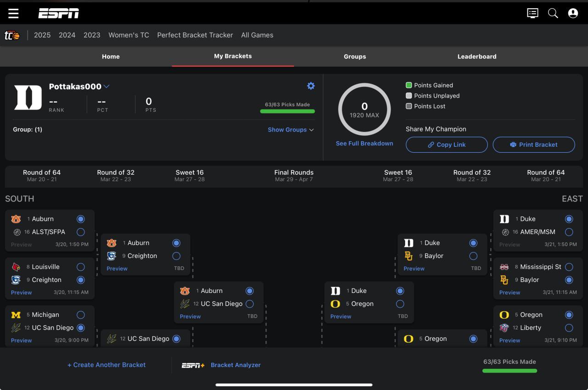Click Create Another Bracket link
This screenshot has height=390, width=588.
(x=107, y=365)
